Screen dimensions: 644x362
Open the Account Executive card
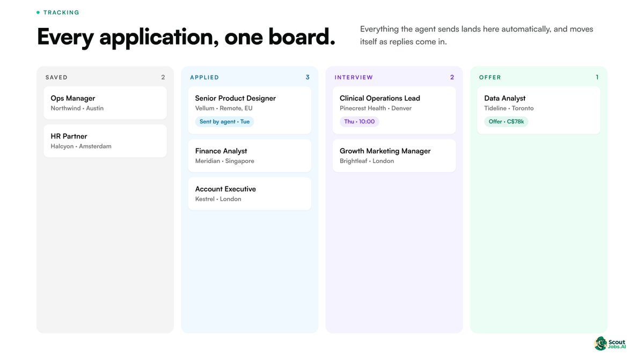(x=250, y=194)
